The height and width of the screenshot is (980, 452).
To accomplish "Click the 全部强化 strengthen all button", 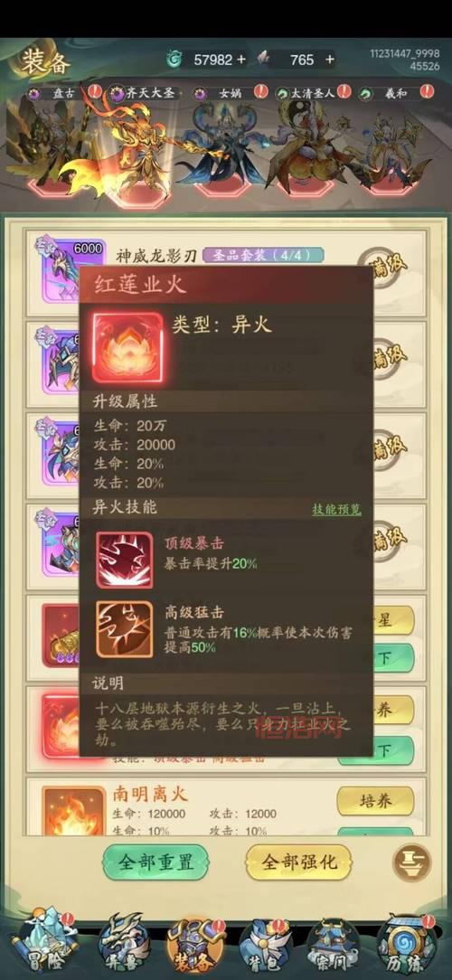I will [x=298, y=862].
